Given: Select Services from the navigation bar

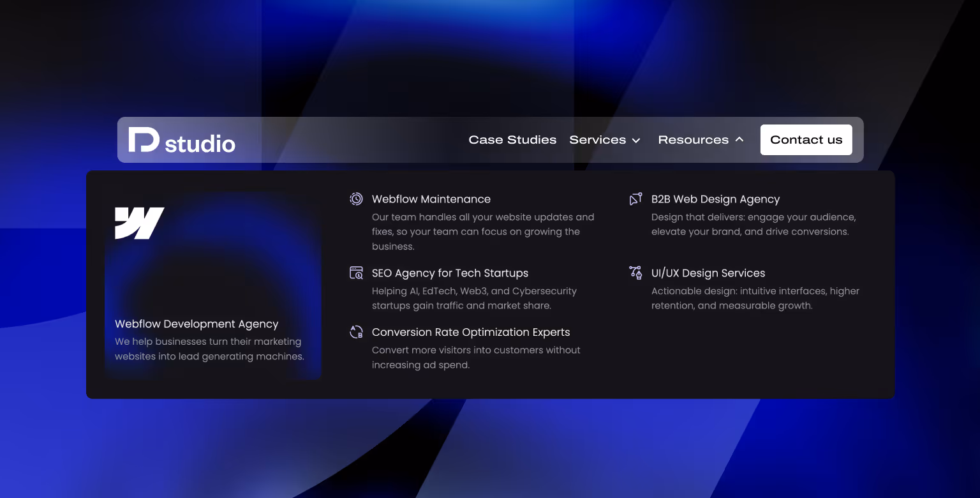Looking at the screenshot, I should click(x=597, y=139).
